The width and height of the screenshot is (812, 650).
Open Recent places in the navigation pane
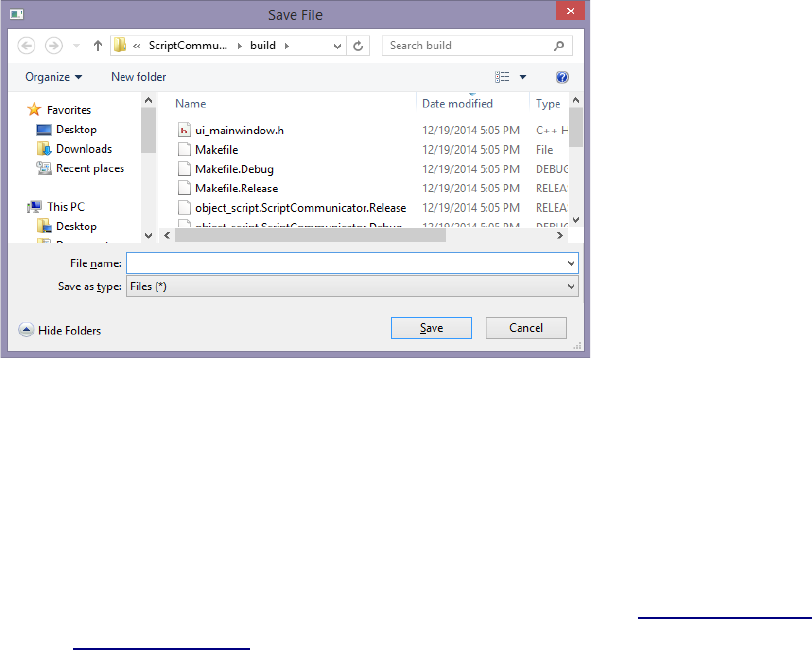coord(90,168)
